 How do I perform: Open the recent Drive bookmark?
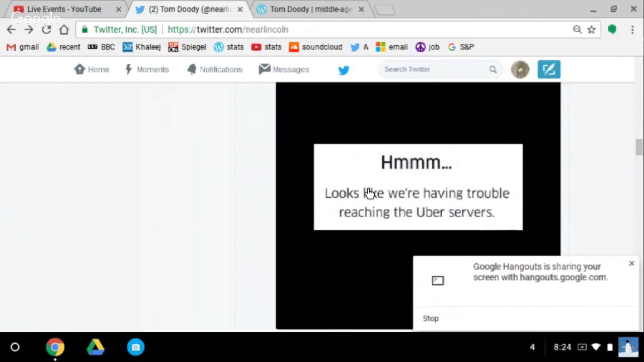tap(63, 47)
